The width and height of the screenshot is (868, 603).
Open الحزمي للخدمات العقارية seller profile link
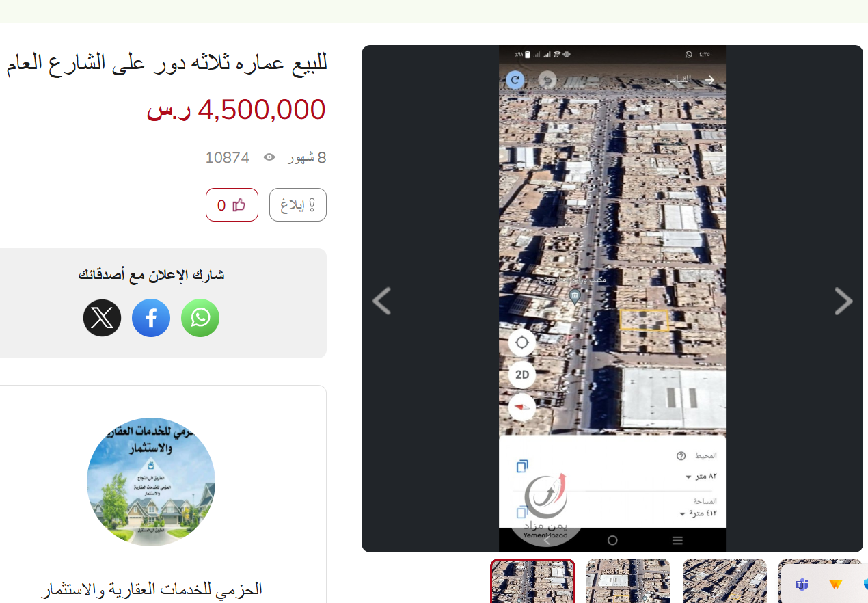151,589
